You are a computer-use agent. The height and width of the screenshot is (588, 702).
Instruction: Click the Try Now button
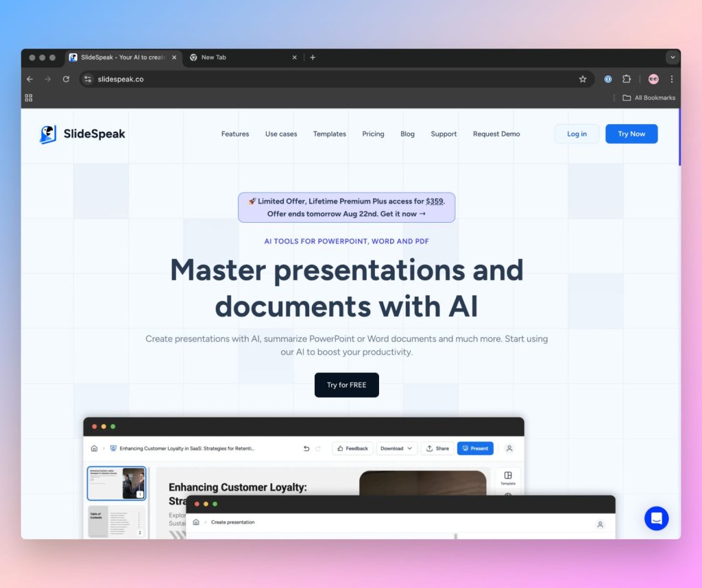tap(631, 134)
